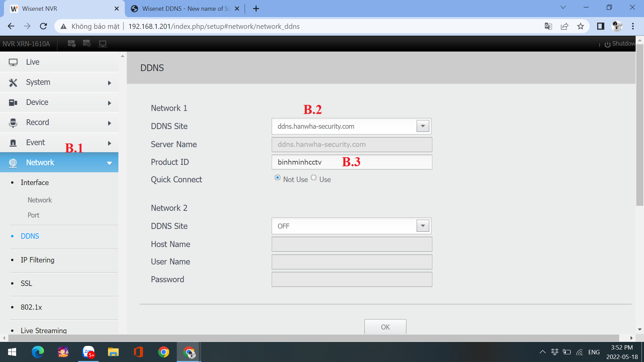The height and width of the screenshot is (362, 644).
Task: Click the browser address bar URL
Action: pos(214,26)
